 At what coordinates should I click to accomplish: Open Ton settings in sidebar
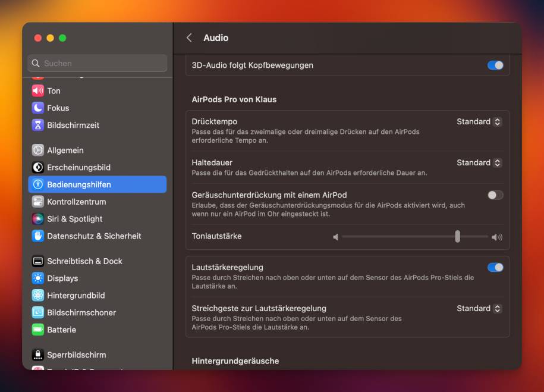[97, 91]
